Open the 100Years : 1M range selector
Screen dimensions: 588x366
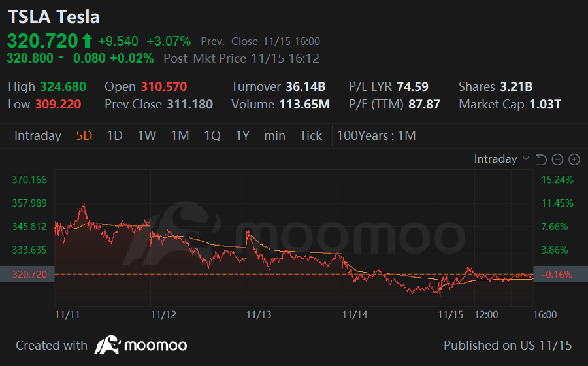click(376, 135)
